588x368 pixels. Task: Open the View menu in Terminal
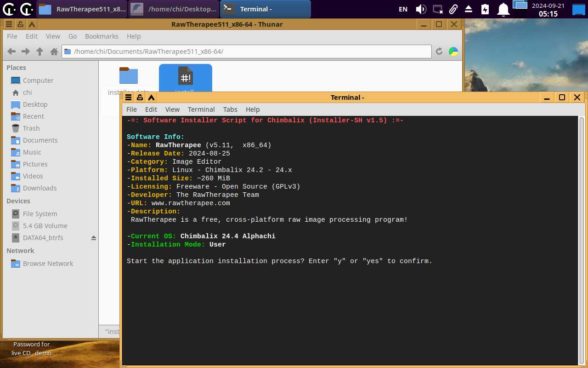(172, 109)
